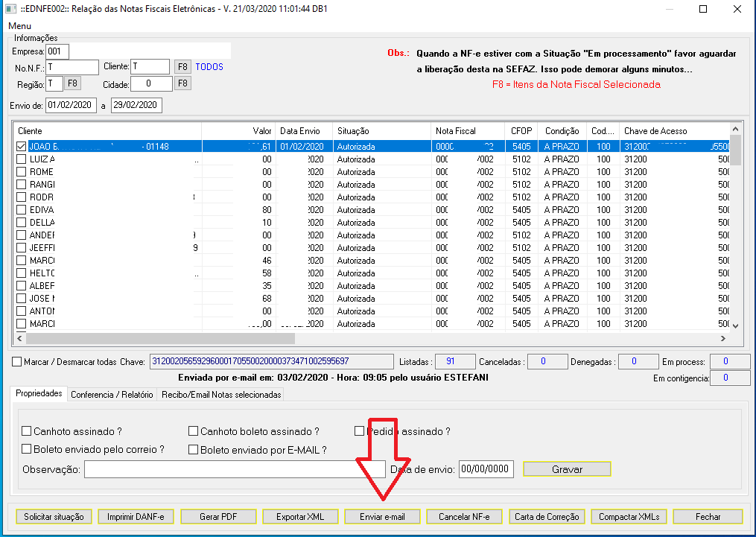Click the Enviar e-mail button

[382, 516]
